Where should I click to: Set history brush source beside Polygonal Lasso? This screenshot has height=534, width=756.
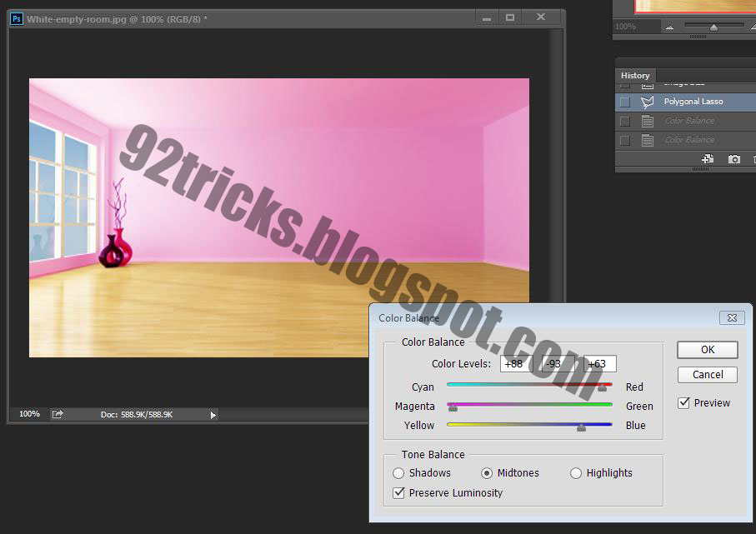pos(627,101)
